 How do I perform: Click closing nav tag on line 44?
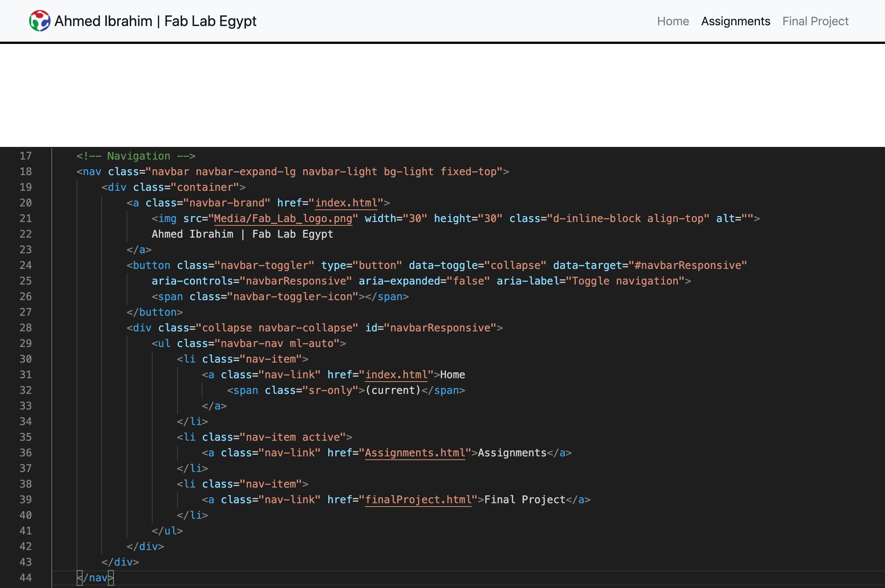pos(95,578)
